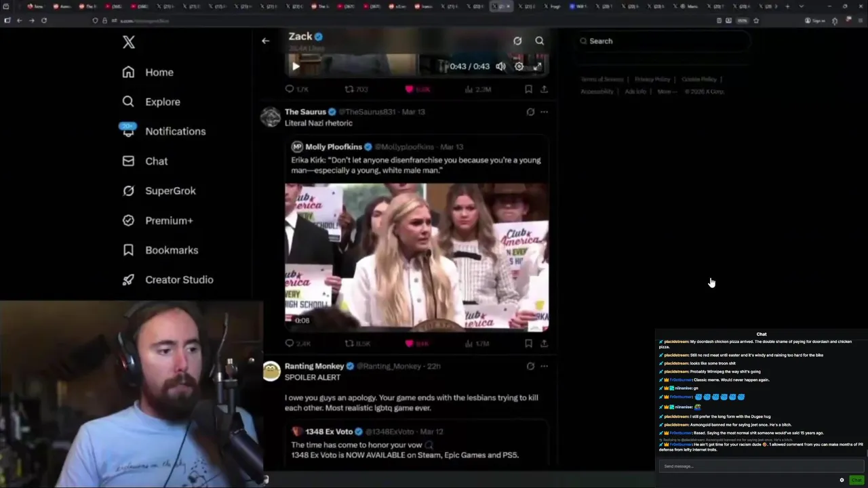This screenshot has width=868, height=488.
Task: Open more options on The Saurus post
Action: pos(544,112)
